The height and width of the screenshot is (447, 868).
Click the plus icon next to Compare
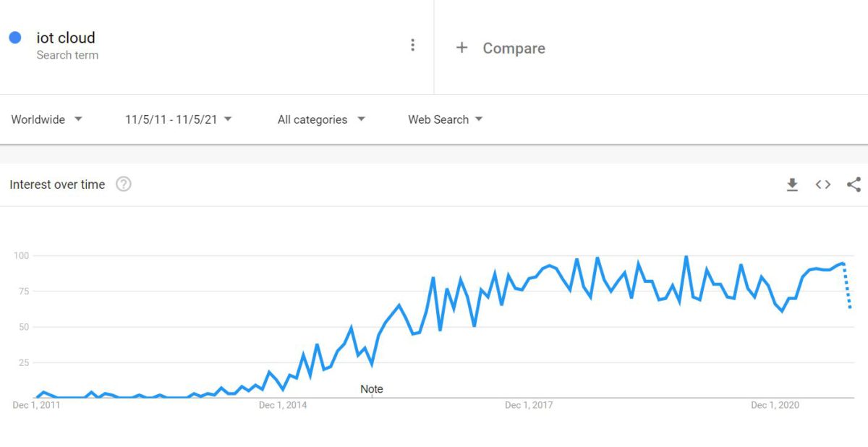pyautogui.click(x=461, y=48)
